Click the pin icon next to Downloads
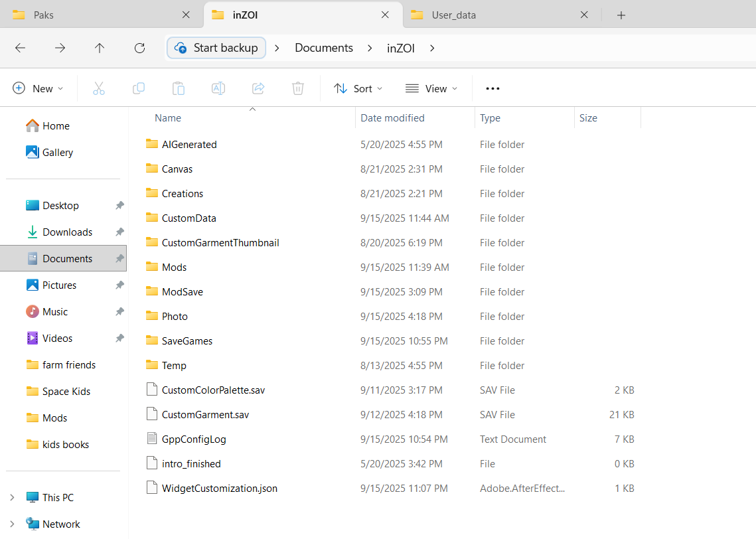756x539 pixels. pyautogui.click(x=119, y=232)
